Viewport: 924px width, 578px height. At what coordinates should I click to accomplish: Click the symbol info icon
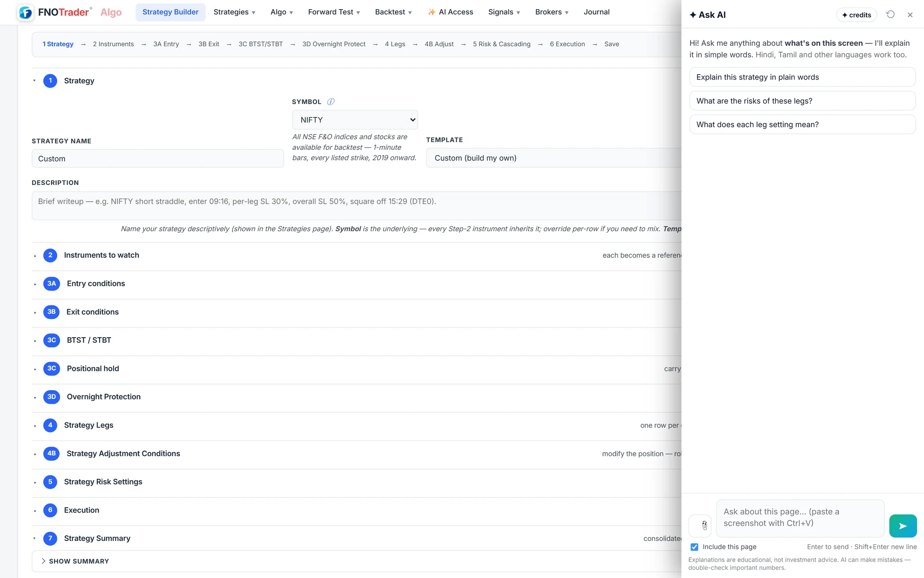tap(331, 102)
